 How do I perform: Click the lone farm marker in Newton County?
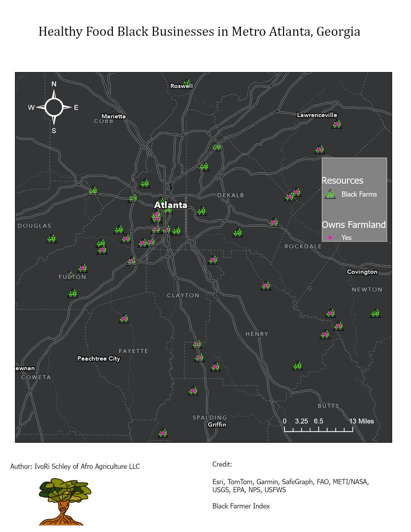click(x=375, y=313)
